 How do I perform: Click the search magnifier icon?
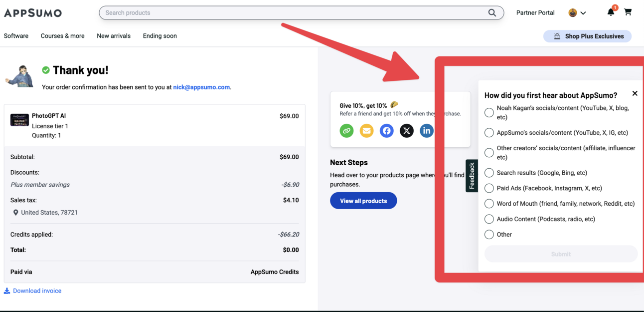click(492, 13)
